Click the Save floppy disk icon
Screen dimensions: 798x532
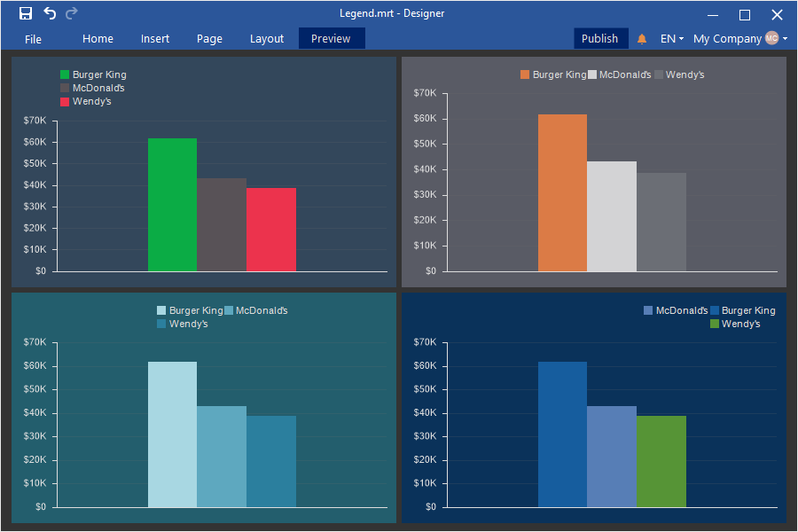(x=26, y=13)
